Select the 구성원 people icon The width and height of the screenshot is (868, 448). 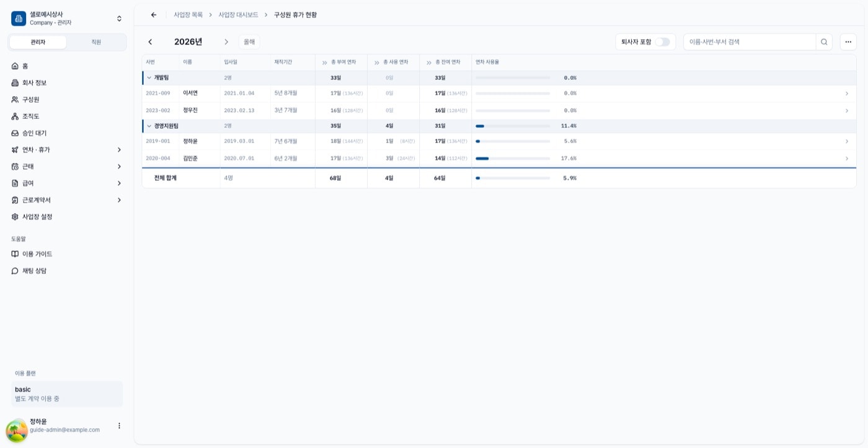[15, 99]
